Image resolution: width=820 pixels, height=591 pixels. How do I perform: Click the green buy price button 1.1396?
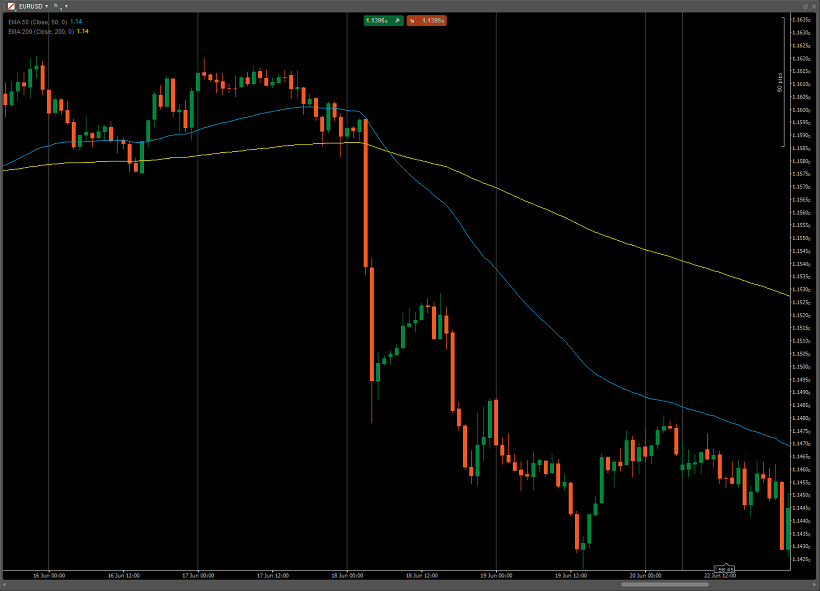tap(383, 20)
